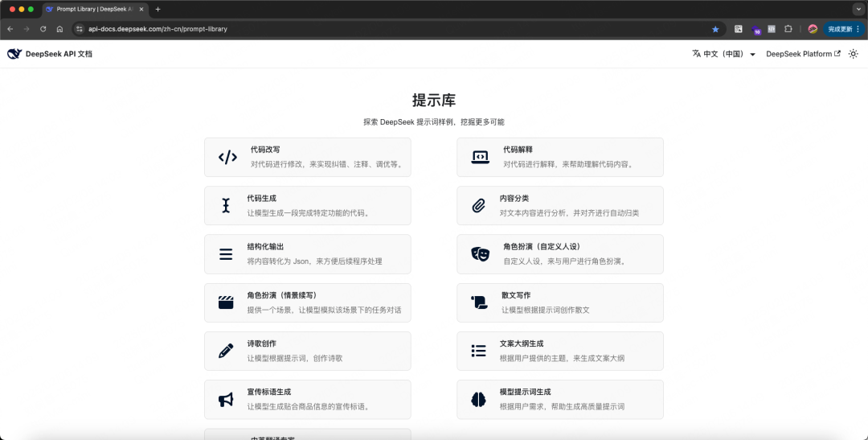Open the site information icon in address bar

(x=79, y=29)
